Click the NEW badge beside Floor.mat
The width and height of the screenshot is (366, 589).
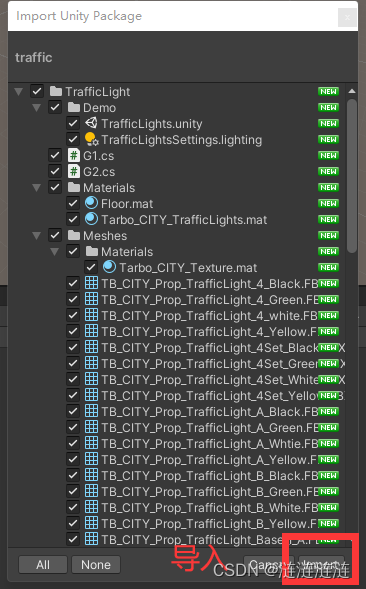[x=328, y=204]
